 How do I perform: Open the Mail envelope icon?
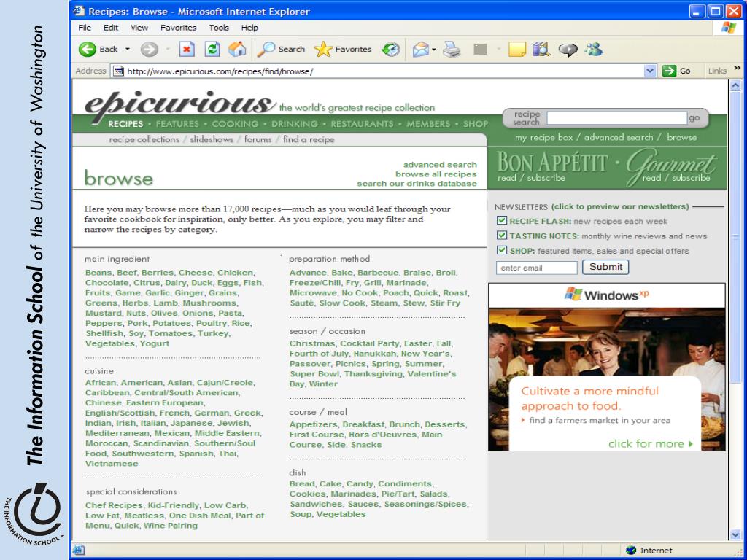coord(420,49)
